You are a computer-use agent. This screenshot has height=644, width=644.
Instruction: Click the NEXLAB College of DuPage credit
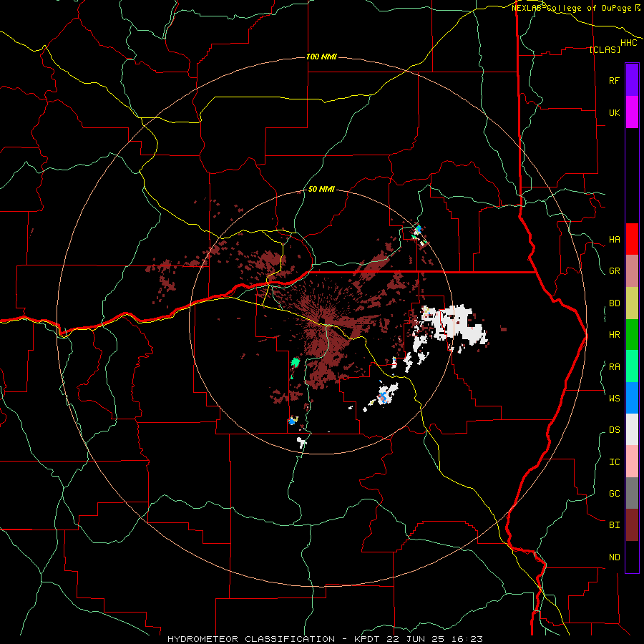coord(576,8)
